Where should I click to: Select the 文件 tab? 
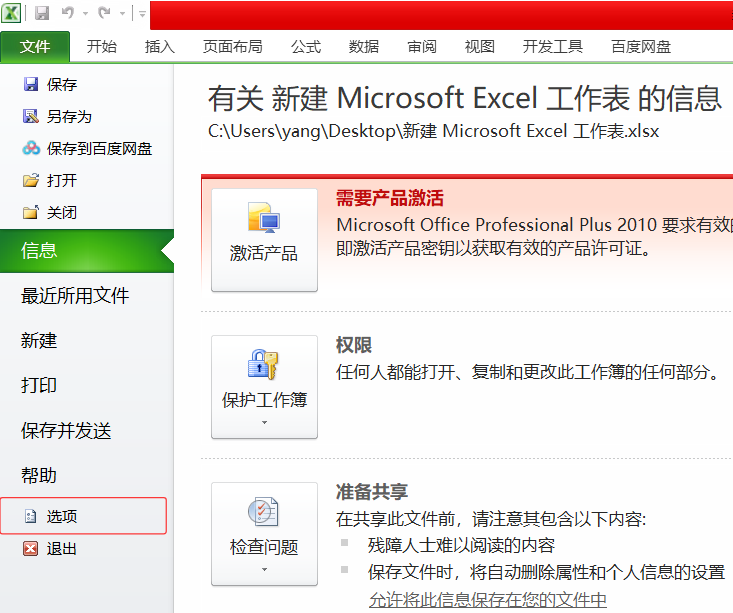(x=35, y=46)
